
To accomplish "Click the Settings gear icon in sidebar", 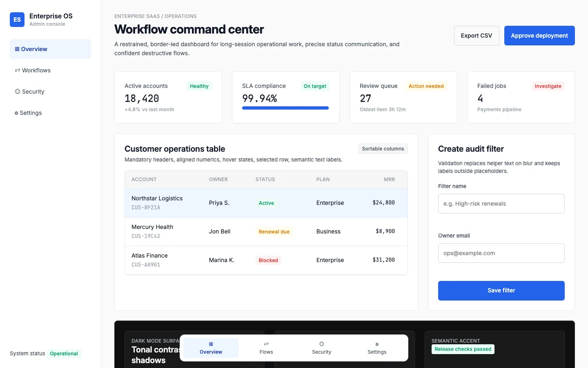I will click(16, 113).
